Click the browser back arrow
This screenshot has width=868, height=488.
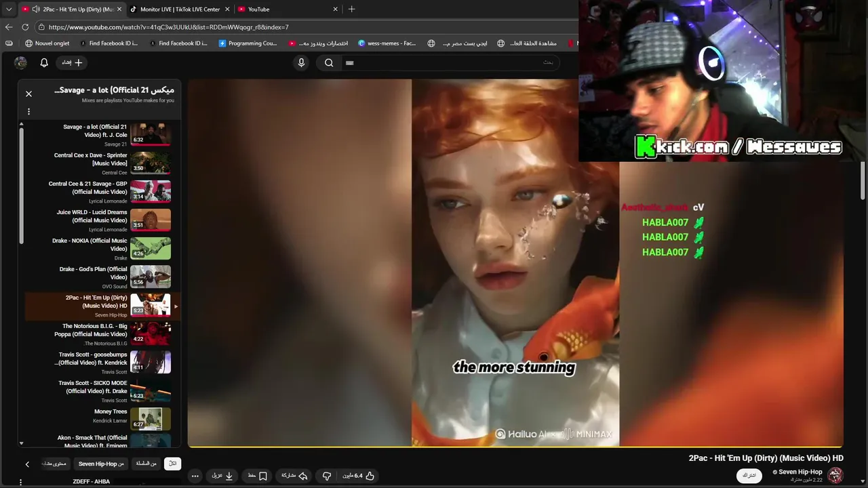[9, 27]
